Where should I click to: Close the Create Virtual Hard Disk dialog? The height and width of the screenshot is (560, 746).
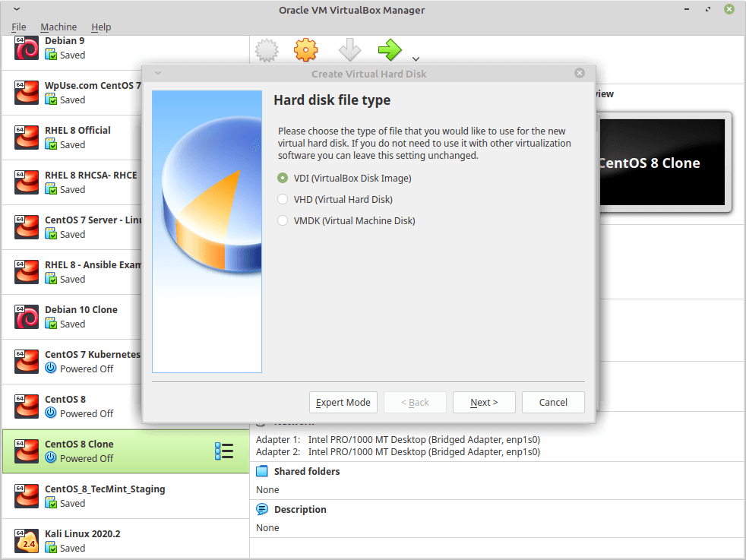pyautogui.click(x=579, y=73)
